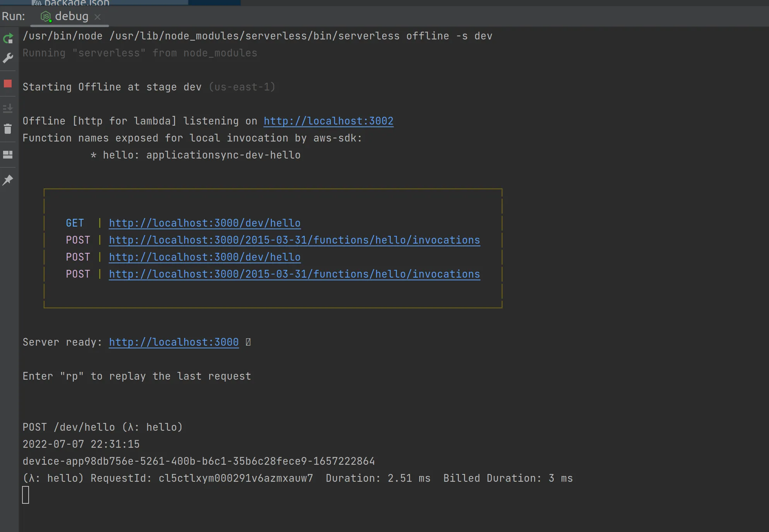Click the Node.js icon on debug tab
Screen dimensions: 769x532
click(46, 16)
